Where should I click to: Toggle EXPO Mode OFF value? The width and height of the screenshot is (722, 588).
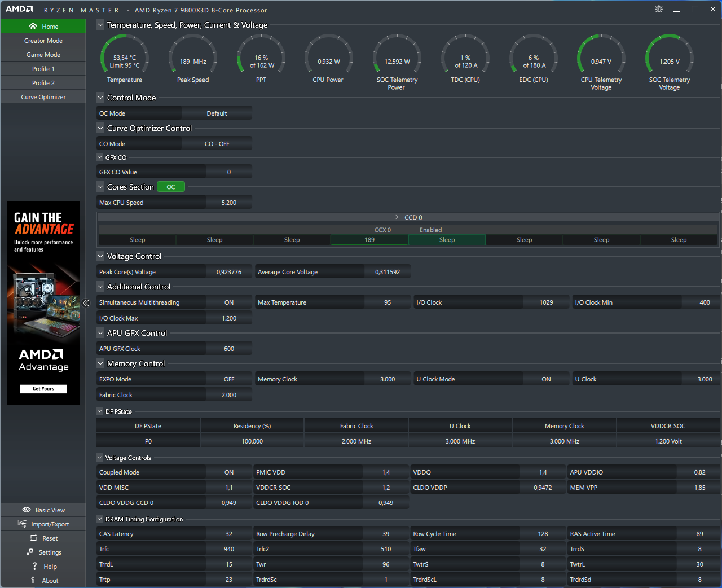point(229,379)
